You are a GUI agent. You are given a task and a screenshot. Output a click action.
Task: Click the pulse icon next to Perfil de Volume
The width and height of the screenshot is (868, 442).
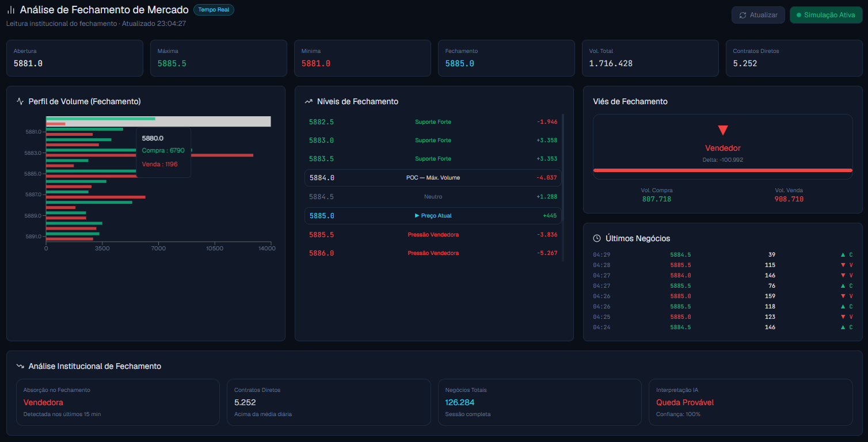20,101
